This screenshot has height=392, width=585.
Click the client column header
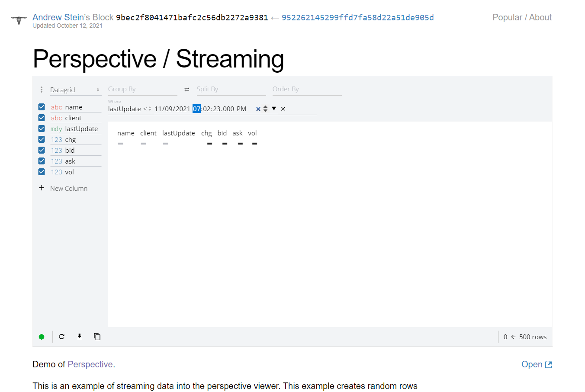[148, 133]
